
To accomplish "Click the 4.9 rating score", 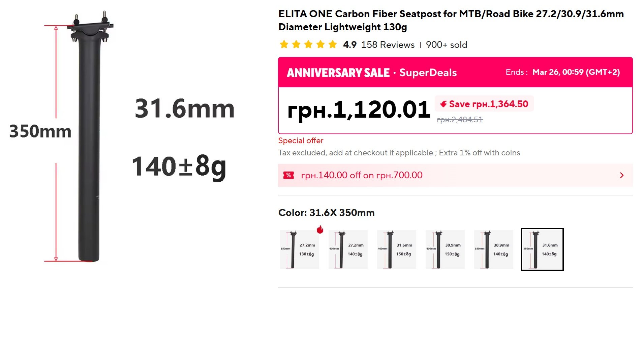I will (350, 45).
